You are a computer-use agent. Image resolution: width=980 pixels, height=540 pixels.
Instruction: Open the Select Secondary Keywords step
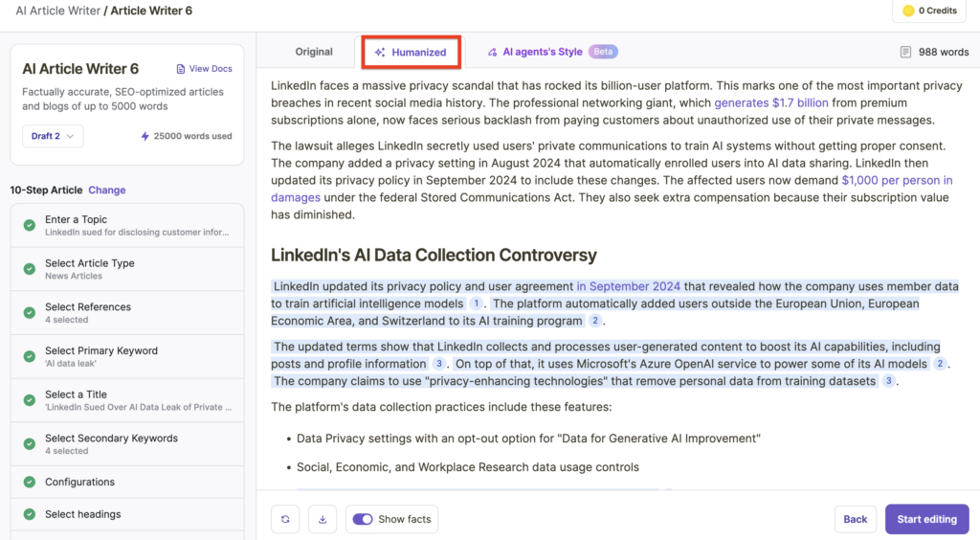point(127,443)
